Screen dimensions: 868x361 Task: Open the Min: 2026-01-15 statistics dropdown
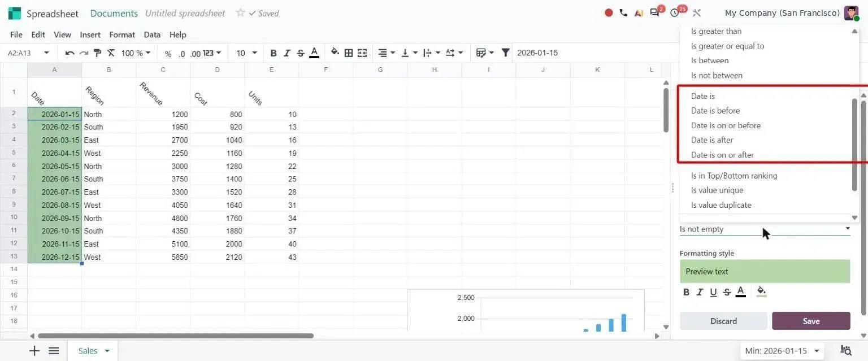click(783, 351)
